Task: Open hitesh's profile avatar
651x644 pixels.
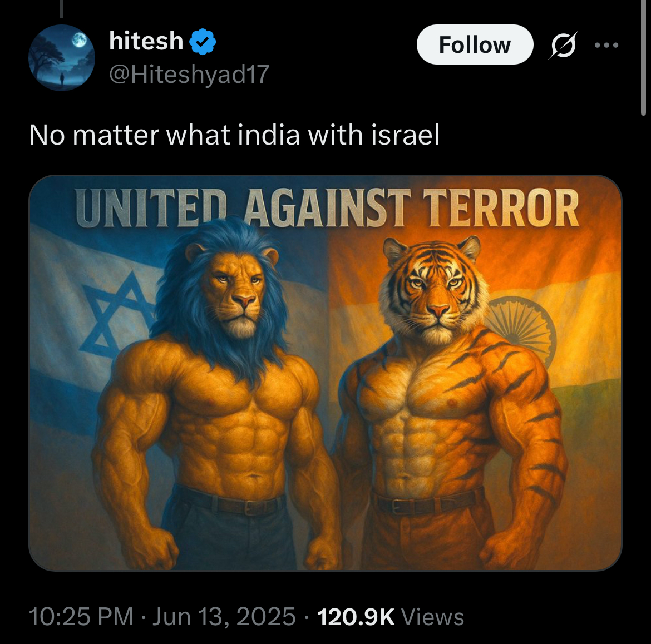Action: coord(61,58)
